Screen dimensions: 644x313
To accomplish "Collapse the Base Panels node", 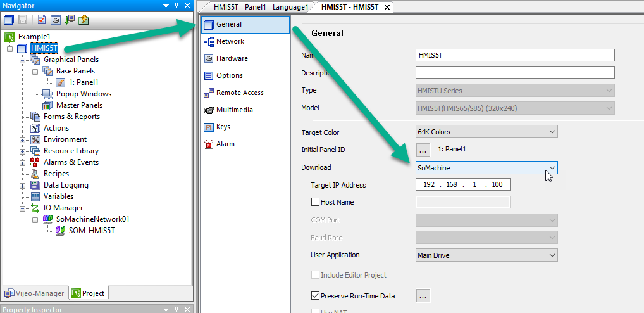I will pyautogui.click(x=35, y=71).
